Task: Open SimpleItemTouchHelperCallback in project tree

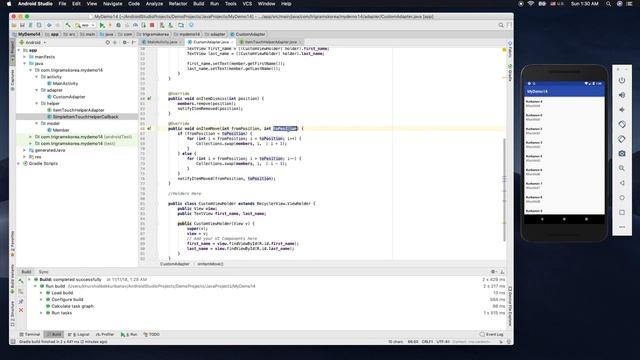Action: [x=85, y=117]
